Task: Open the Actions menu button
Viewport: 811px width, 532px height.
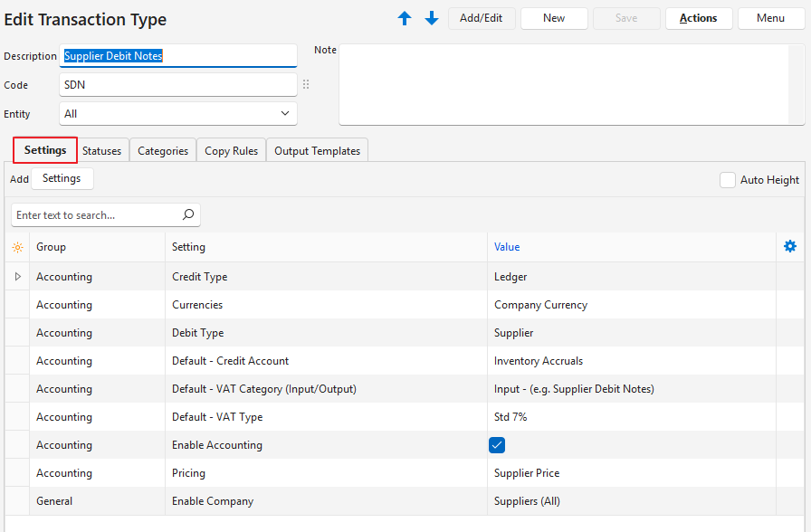Action: pyautogui.click(x=699, y=19)
